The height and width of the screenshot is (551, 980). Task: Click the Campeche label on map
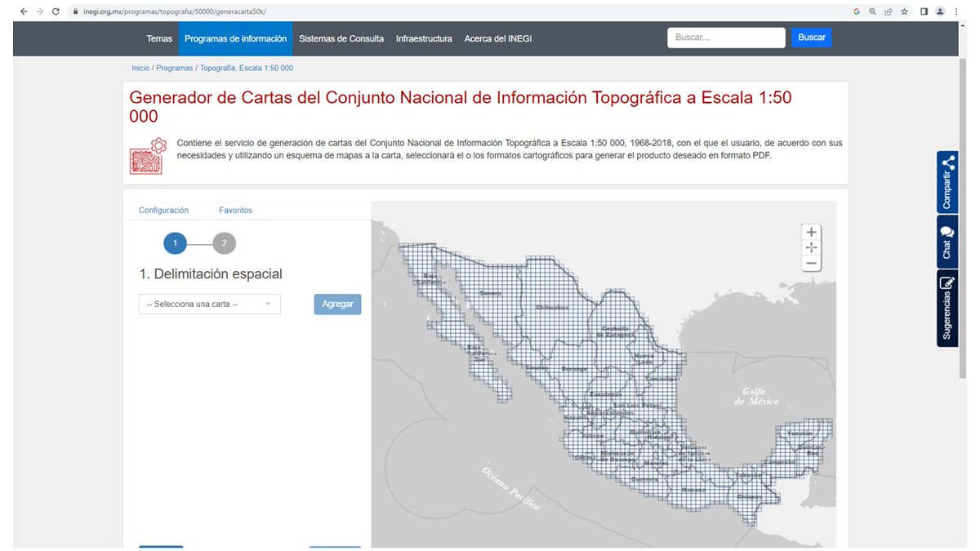[779, 461]
